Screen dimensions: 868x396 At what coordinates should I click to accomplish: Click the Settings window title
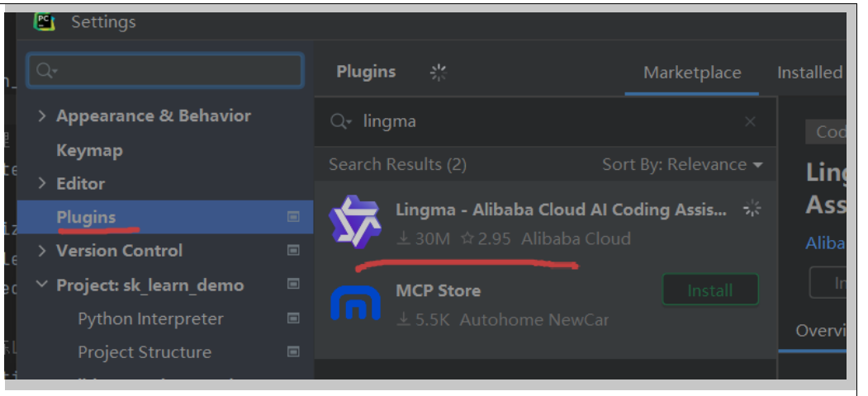point(103,21)
